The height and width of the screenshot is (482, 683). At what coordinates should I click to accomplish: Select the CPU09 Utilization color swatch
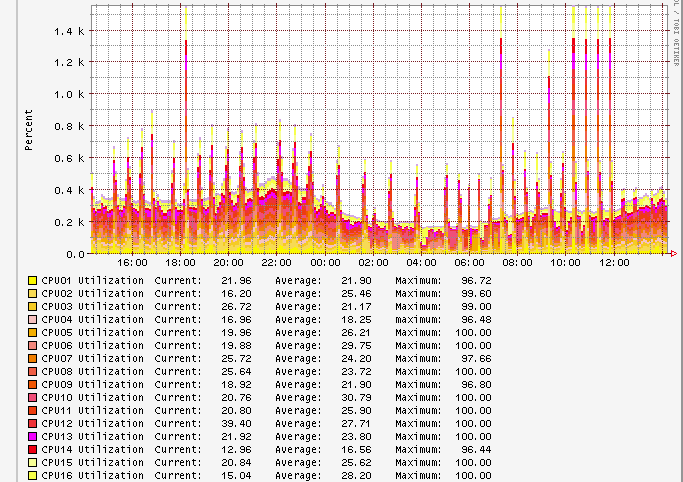[32, 385]
